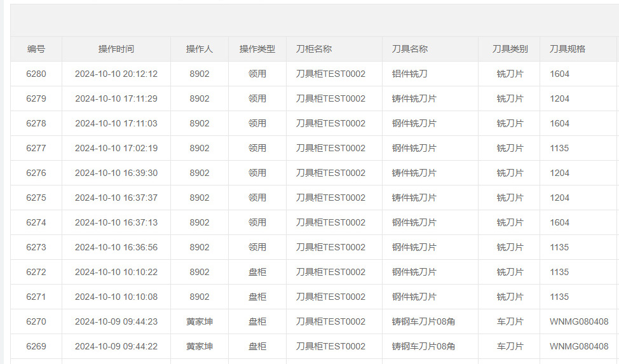This screenshot has height=364, width=619.
Task: Click timestamp 2024-10-10 17:11:29
Action: pos(116,98)
